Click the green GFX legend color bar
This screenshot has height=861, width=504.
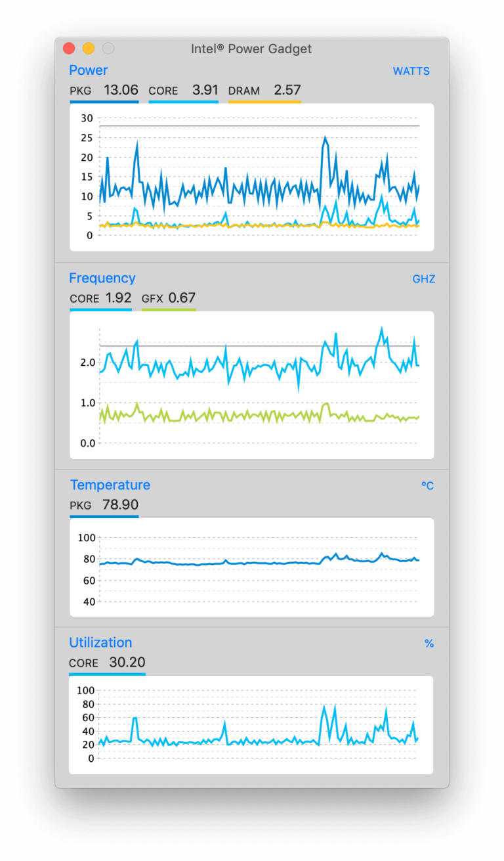click(169, 309)
